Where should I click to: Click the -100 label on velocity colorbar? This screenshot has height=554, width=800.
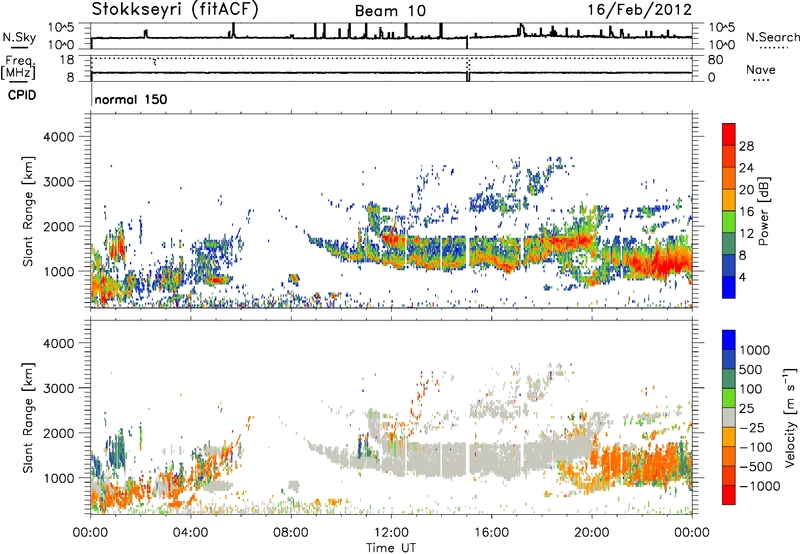pyautogui.click(x=756, y=447)
